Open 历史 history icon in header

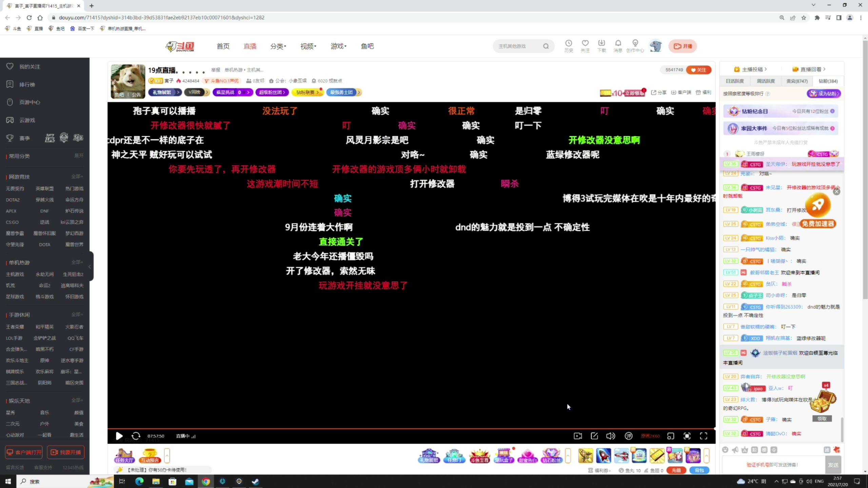(569, 46)
